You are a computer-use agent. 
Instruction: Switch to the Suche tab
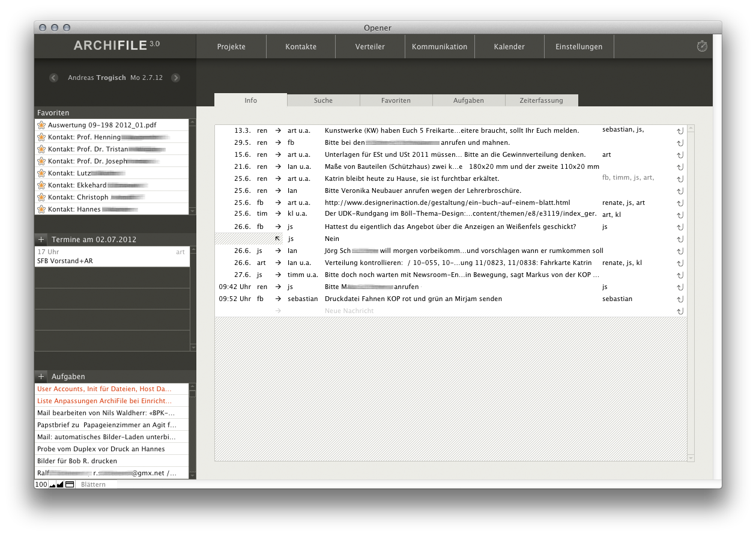coord(323,100)
